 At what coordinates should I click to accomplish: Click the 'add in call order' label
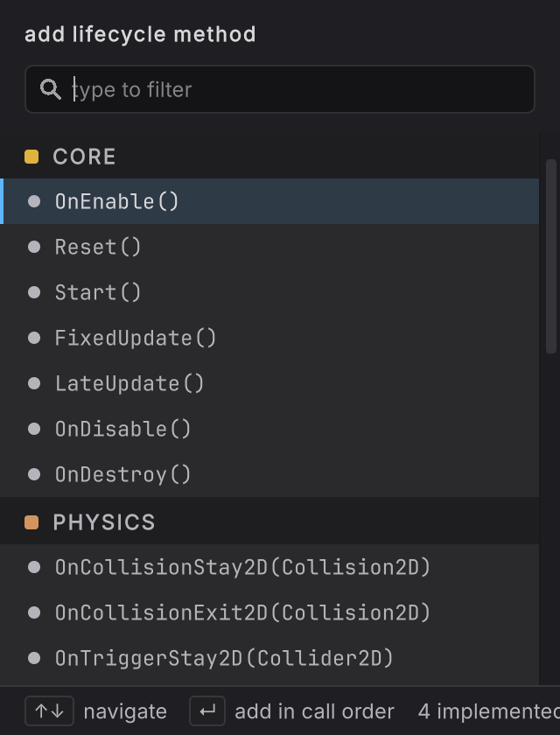314,711
